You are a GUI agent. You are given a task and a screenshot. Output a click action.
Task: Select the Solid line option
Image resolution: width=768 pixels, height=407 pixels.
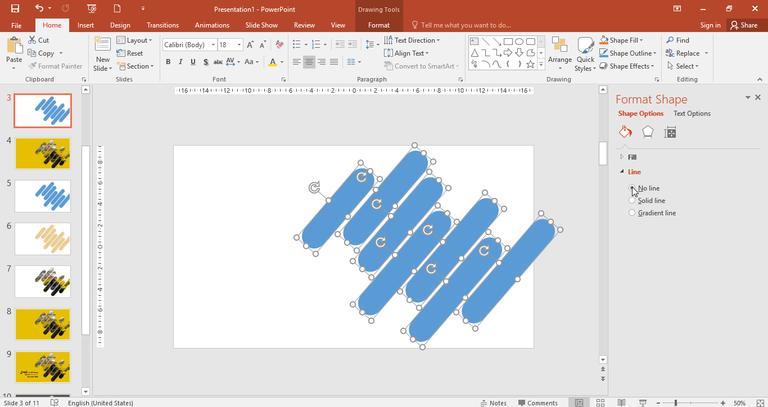click(x=632, y=200)
